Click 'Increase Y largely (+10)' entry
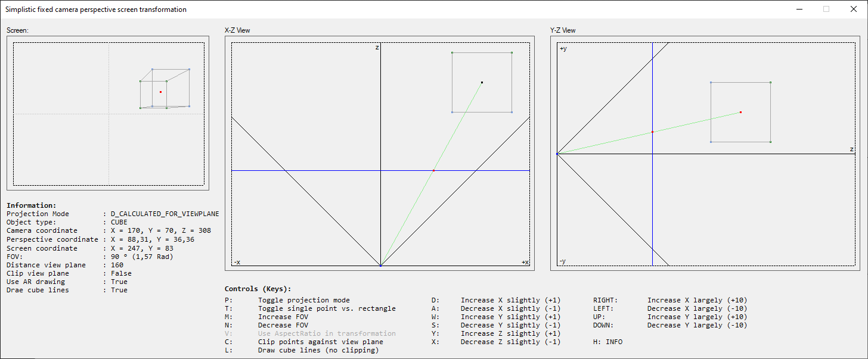Image resolution: width=868 pixels, height=359 pixels. coord(697,317)
